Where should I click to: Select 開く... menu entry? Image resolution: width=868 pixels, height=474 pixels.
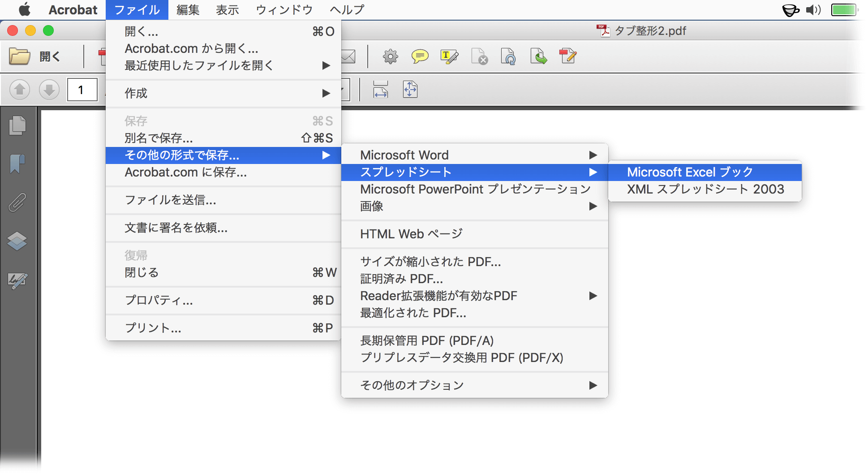[x=223, y=31]
